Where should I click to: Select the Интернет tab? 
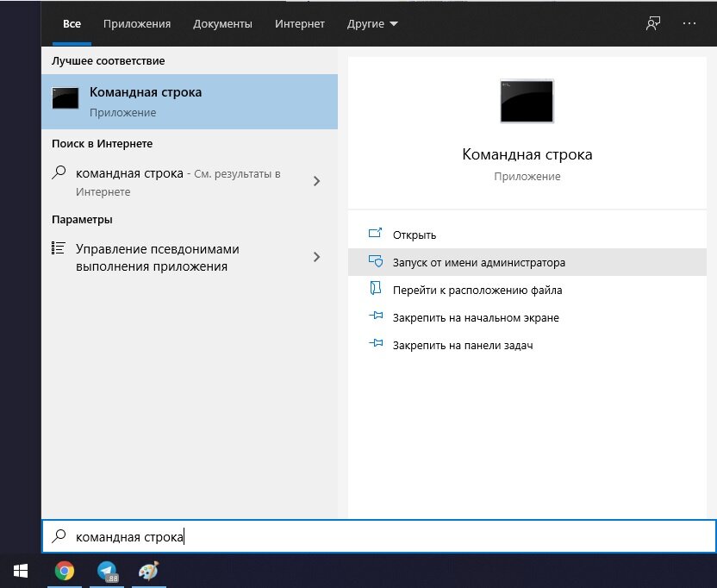[300, 24]
